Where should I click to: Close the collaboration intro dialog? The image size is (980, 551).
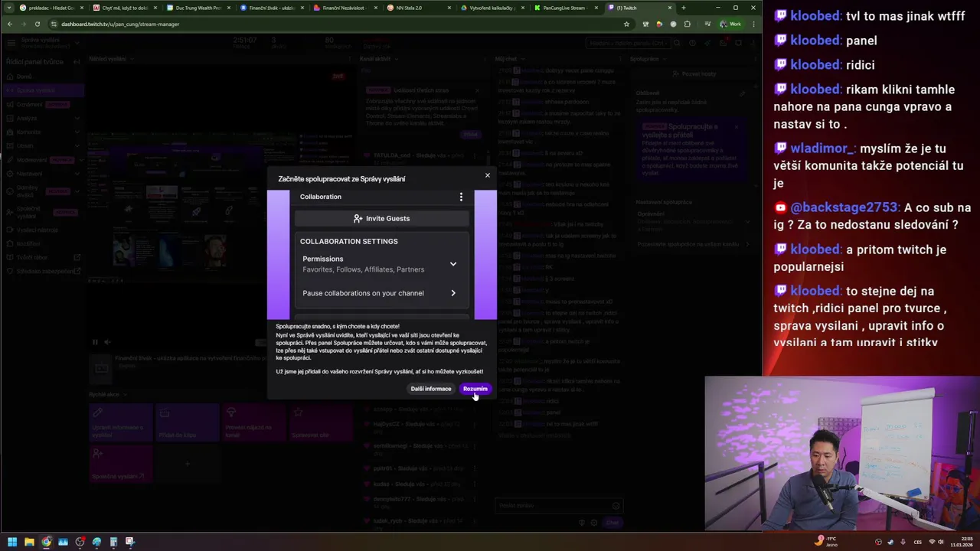point(487,175)
